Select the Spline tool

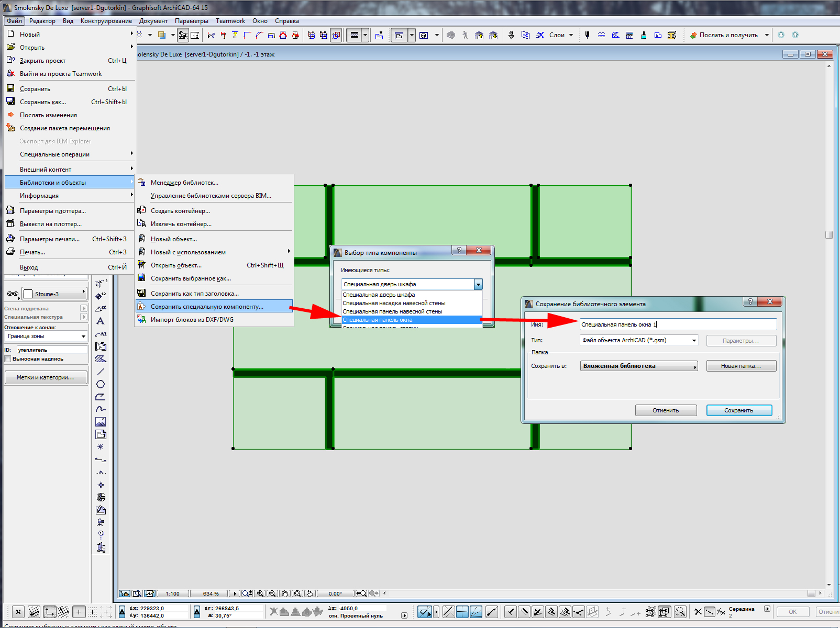click(101, 409)
